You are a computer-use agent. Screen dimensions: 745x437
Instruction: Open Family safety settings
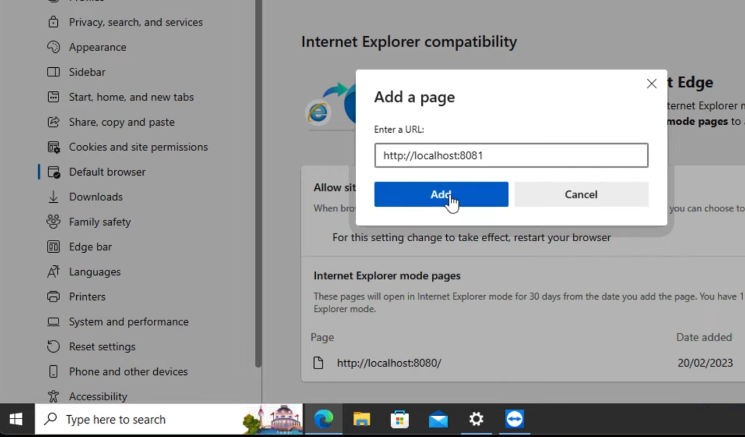click(x=100, y=222)
